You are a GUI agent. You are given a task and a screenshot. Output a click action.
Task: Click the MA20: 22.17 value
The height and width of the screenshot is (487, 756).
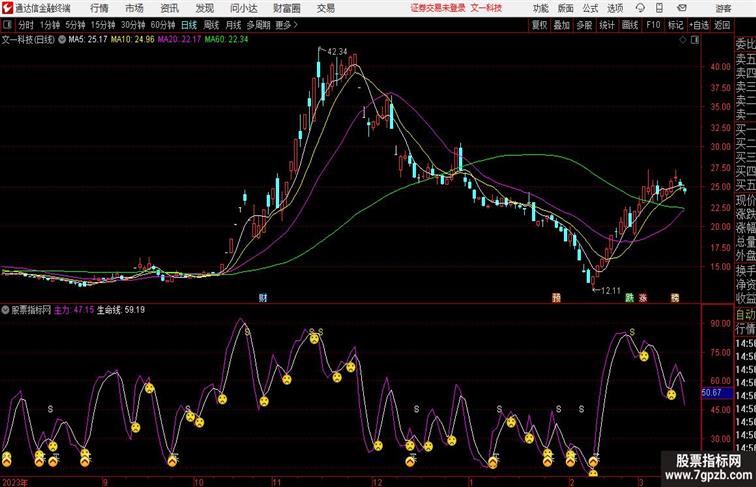(179, 40)
